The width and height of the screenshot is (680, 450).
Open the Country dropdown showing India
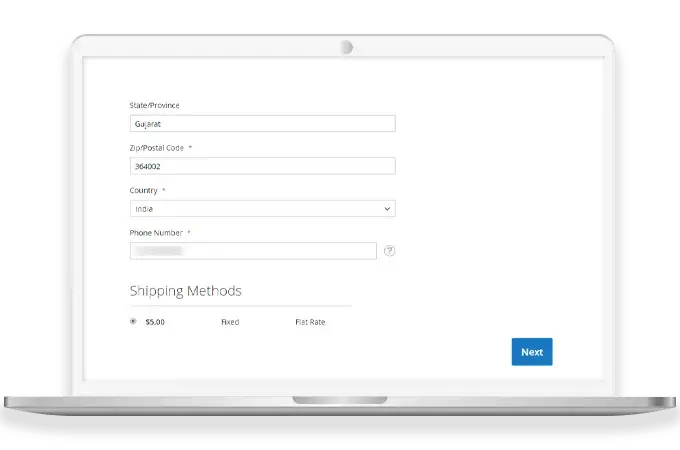262,209
